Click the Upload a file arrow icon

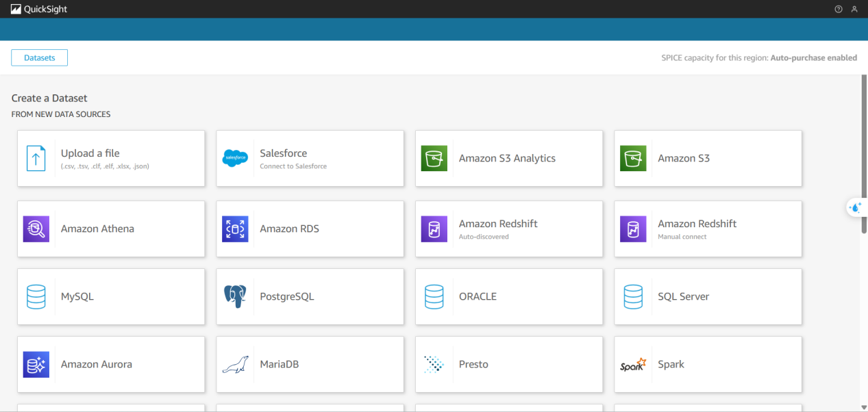click(36, 158)
